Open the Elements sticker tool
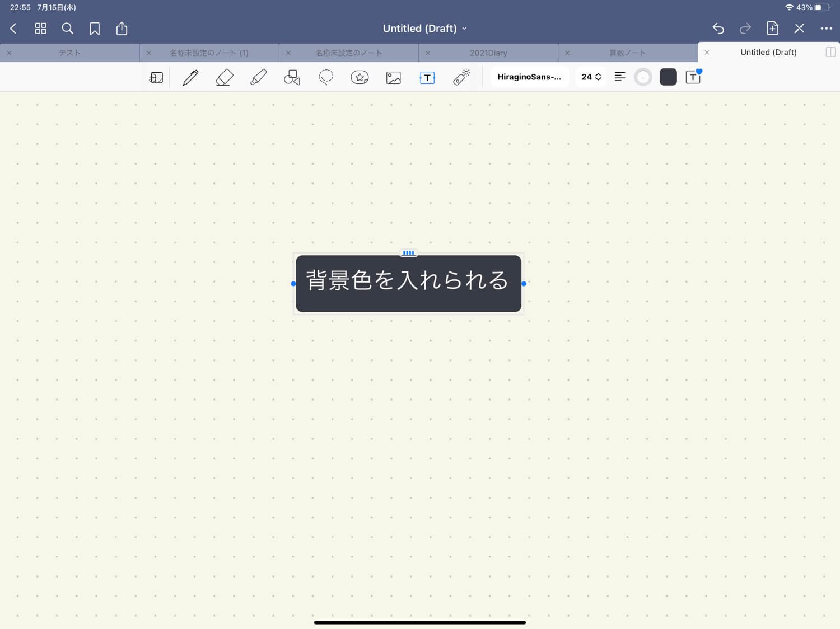 pos(360,77)
